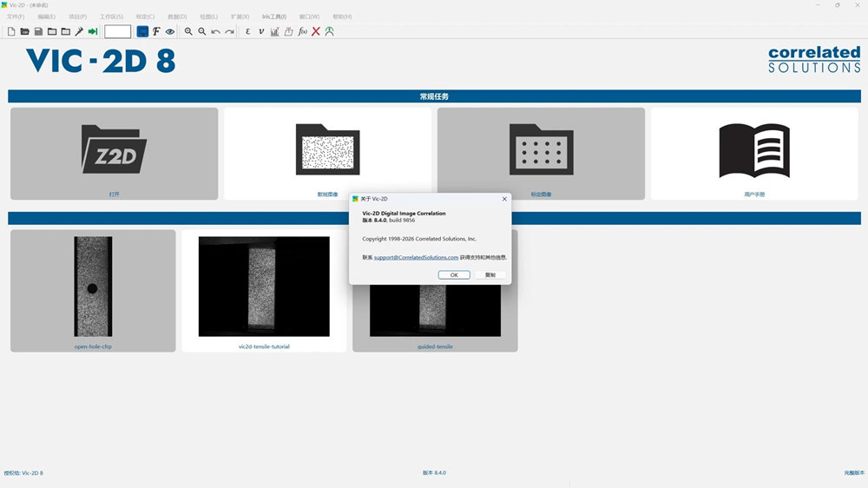Open the 标定(C) menu
Image resolution: width=868 pixels, height=488 pixels.
pyautogui.click(x=145, y=16)
